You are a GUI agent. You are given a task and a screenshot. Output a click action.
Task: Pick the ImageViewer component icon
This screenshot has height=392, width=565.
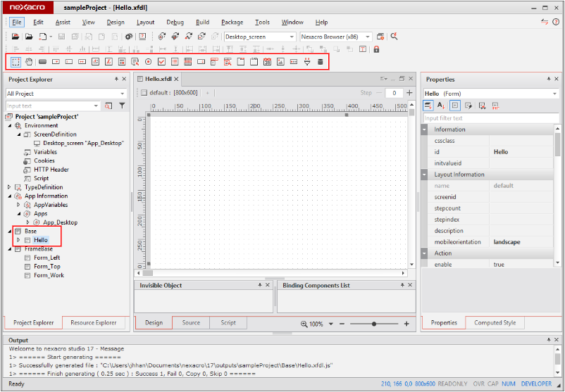[280, 62]
